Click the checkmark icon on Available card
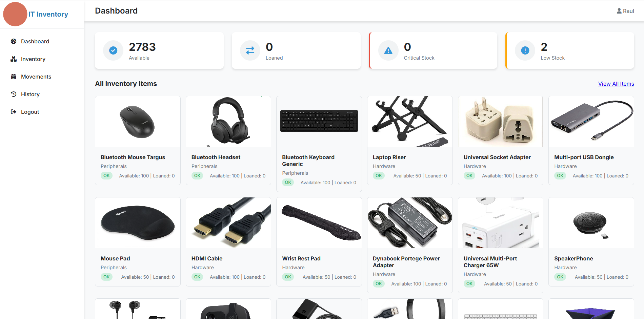 [x=113, y=50]
